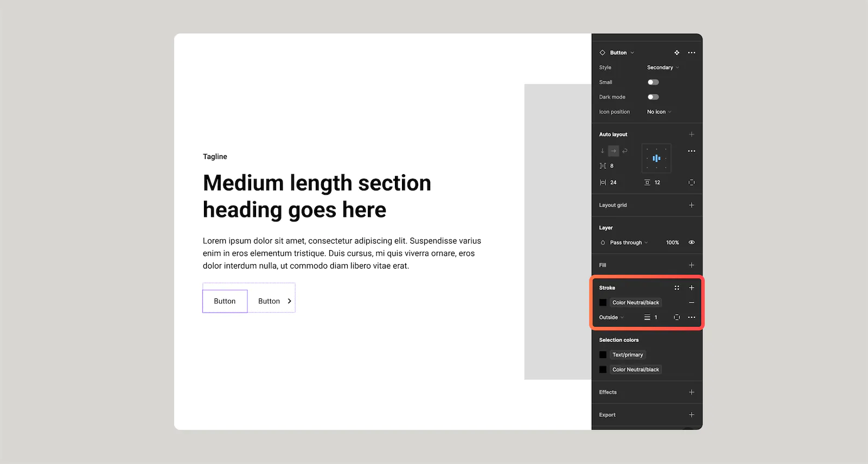The height and width of the screenshot is (464, 868).
Task: Select the outlined Button on the canvas
Action: [225, 301]
